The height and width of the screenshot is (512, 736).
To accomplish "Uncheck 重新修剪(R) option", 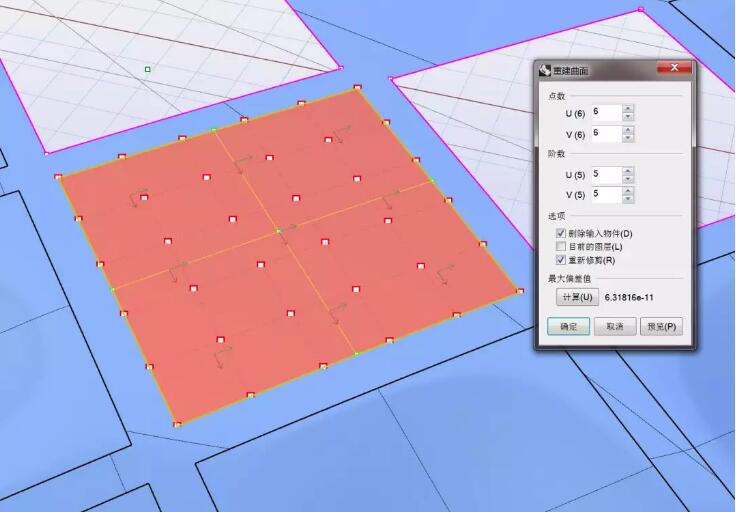I will pyautogui.click(x=560, y=260).
